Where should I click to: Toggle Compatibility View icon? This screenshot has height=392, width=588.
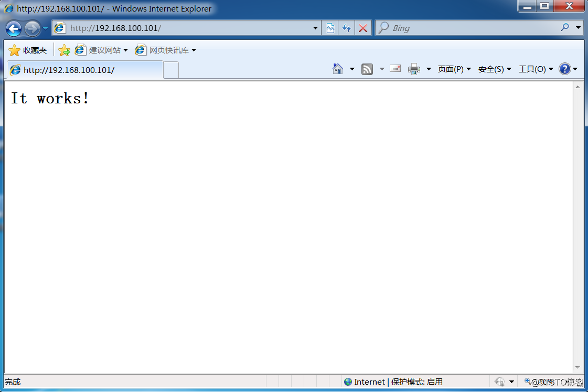tap(330, 28)
